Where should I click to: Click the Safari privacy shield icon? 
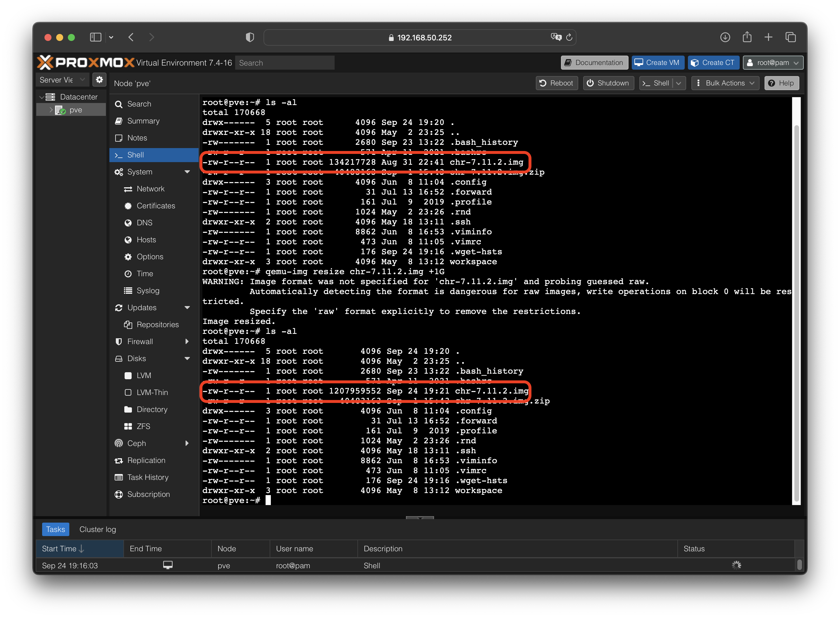coord(250,37)
